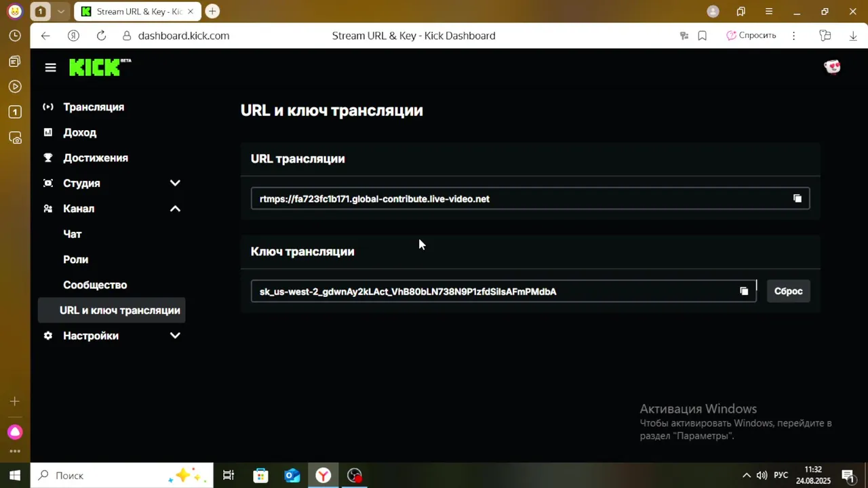Open Microsoft Store from the taskbar

tap(260, 475)
